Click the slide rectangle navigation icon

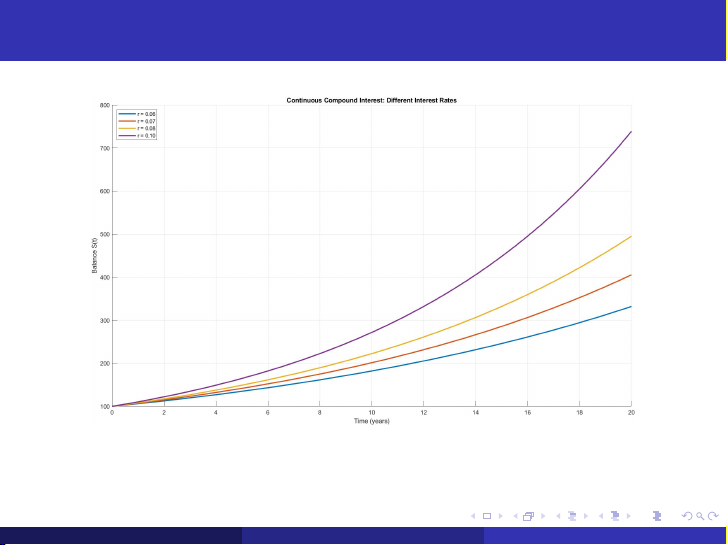487,516
